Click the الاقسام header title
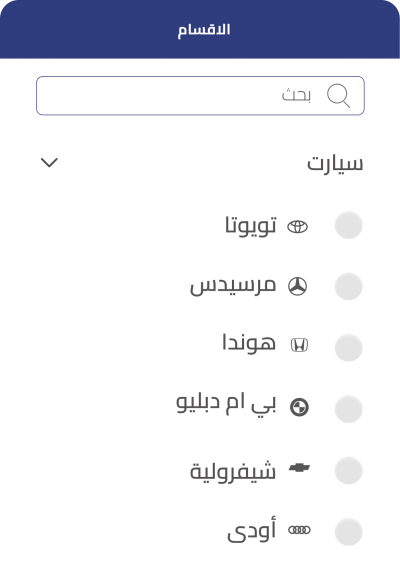Viewport: 400px width, 582px height. 204,30
